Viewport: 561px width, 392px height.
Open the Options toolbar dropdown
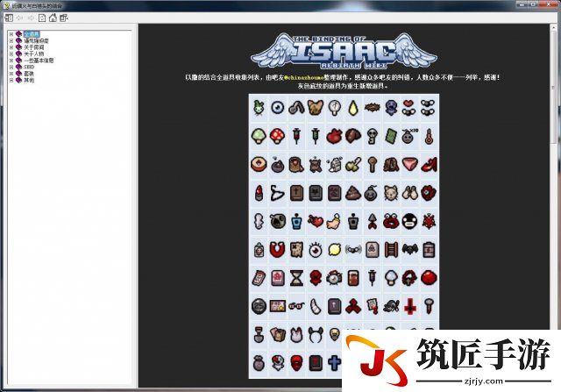pos(64,18)
